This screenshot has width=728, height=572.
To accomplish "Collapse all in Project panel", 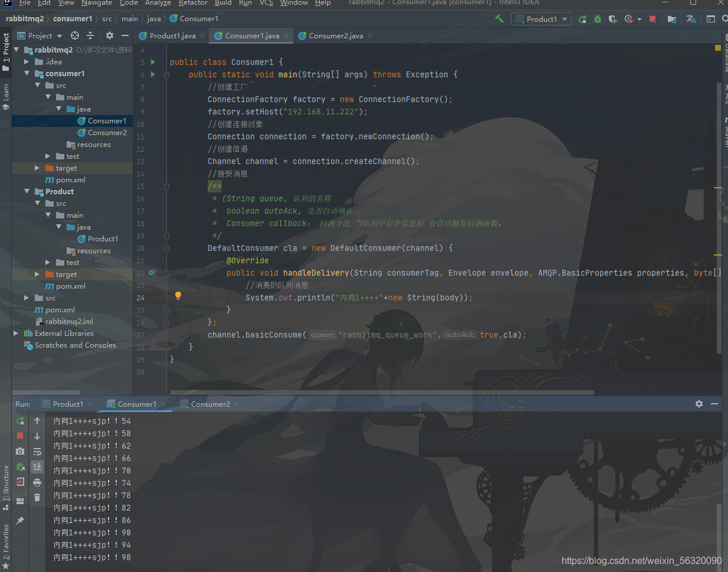I will point(90,35).
